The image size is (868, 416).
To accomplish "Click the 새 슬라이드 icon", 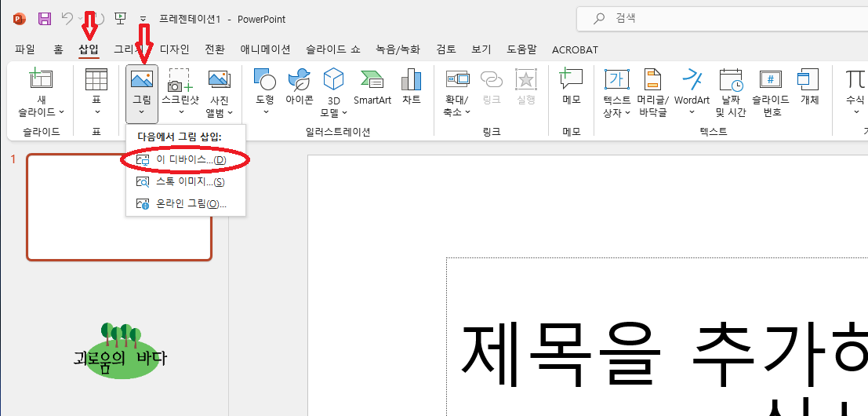I will [x=41, y=80].
